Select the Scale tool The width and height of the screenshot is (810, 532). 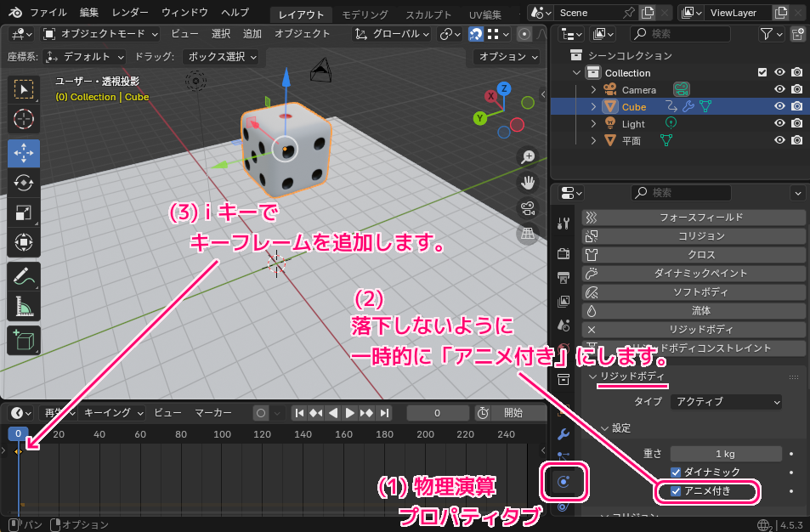(x=23, y=212)
